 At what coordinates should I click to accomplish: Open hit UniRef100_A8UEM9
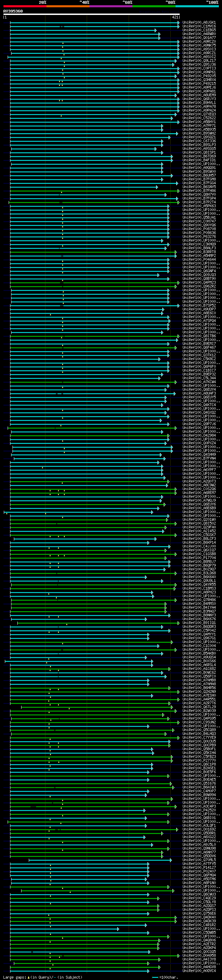[199, 95]
